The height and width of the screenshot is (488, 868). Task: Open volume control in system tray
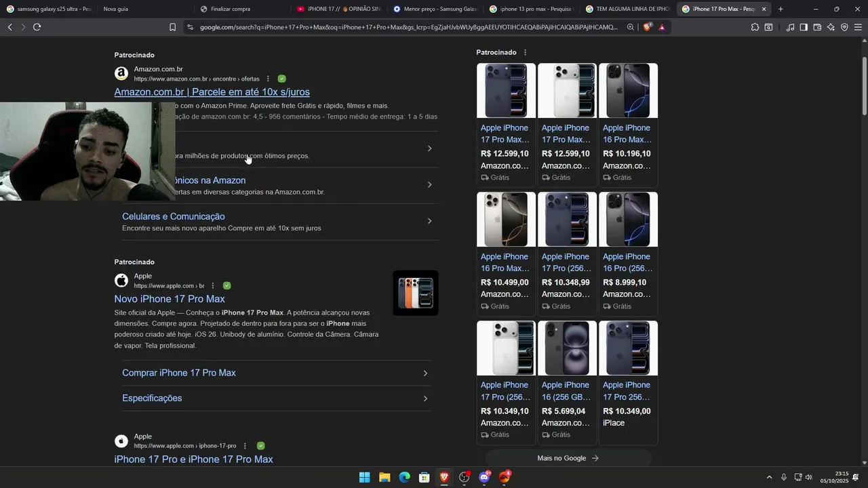click(809, 477)
